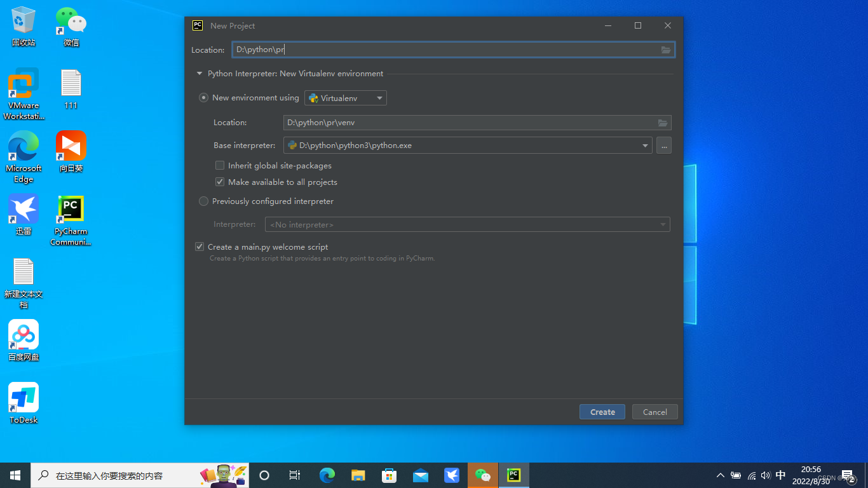
Task: Open Windows Start menu
Action: (15, 475)
